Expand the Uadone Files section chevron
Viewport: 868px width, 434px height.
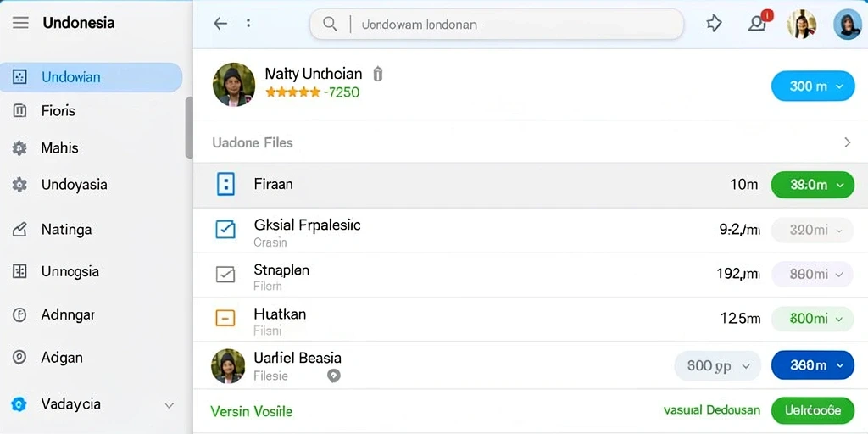(x=847, y=142)
